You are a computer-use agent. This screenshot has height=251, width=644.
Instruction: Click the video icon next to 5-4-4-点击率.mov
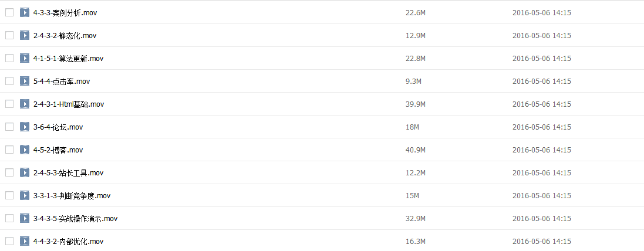tap(24, 81)
